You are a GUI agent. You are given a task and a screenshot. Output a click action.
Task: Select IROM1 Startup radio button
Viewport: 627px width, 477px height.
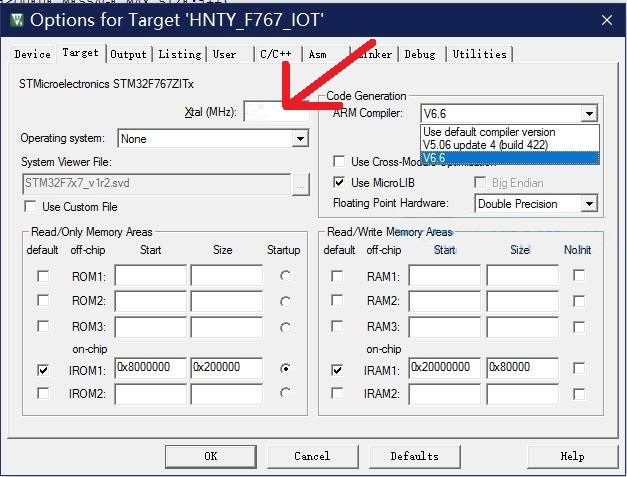click(285, 368)
